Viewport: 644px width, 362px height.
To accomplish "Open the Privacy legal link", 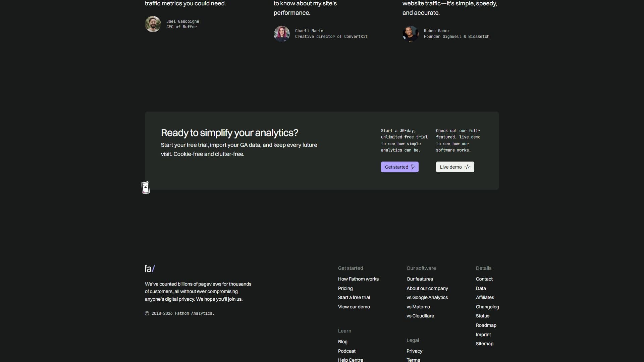I will (414, 351).
